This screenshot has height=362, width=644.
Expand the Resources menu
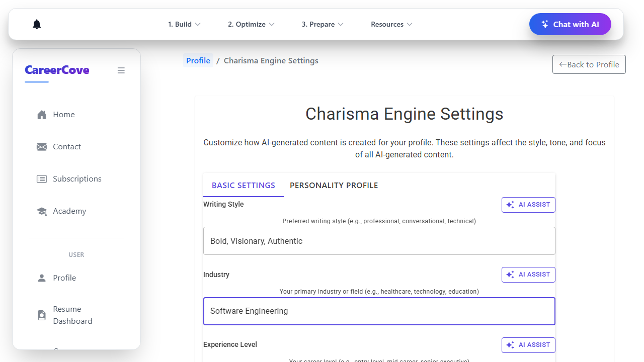(x=391, y=24)
